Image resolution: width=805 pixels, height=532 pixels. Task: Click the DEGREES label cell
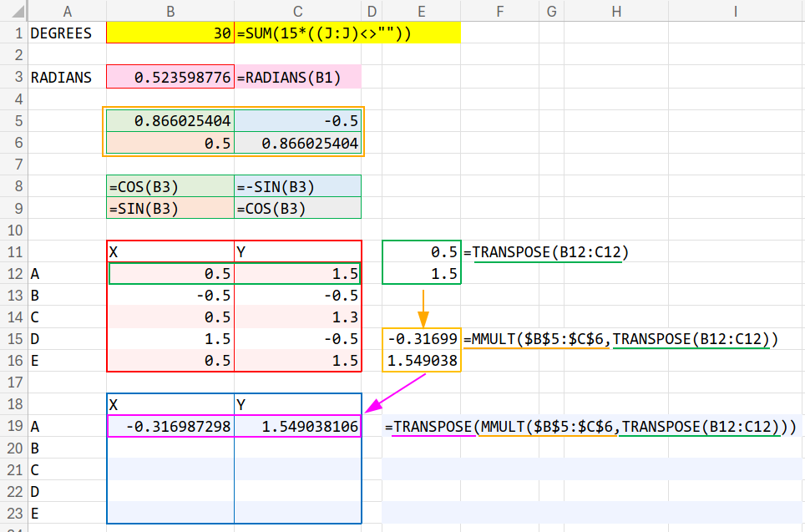click(x=66, y=34)
